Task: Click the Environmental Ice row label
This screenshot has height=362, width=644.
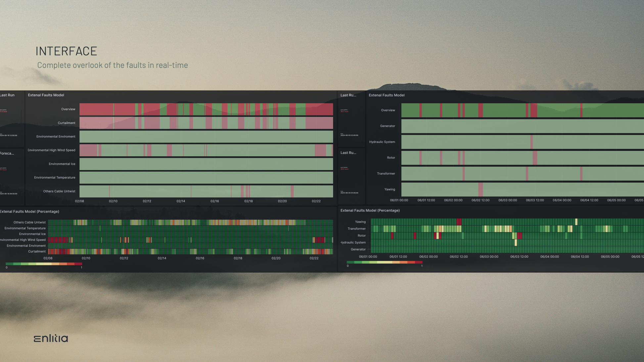Action: 62,164
